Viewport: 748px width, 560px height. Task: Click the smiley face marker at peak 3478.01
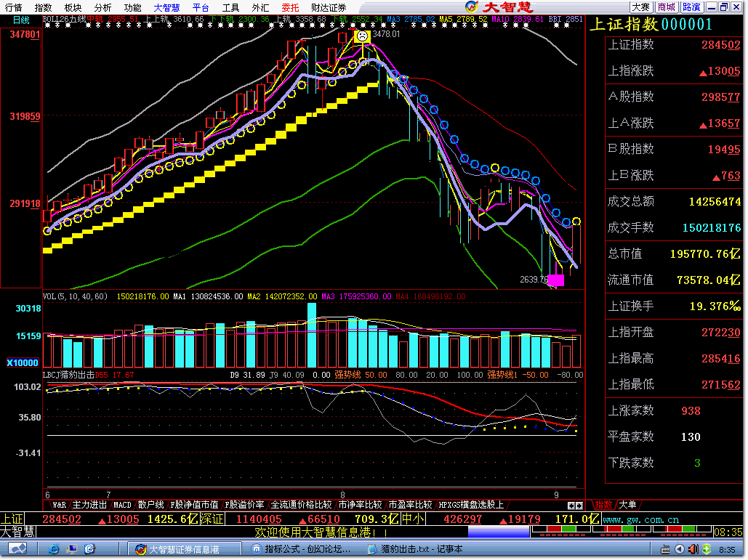click(x=362, y=36)
